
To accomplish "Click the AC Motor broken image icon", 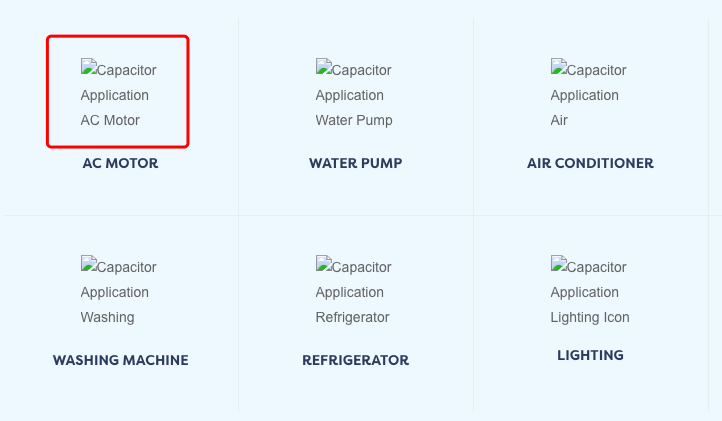I will (89, 66).
